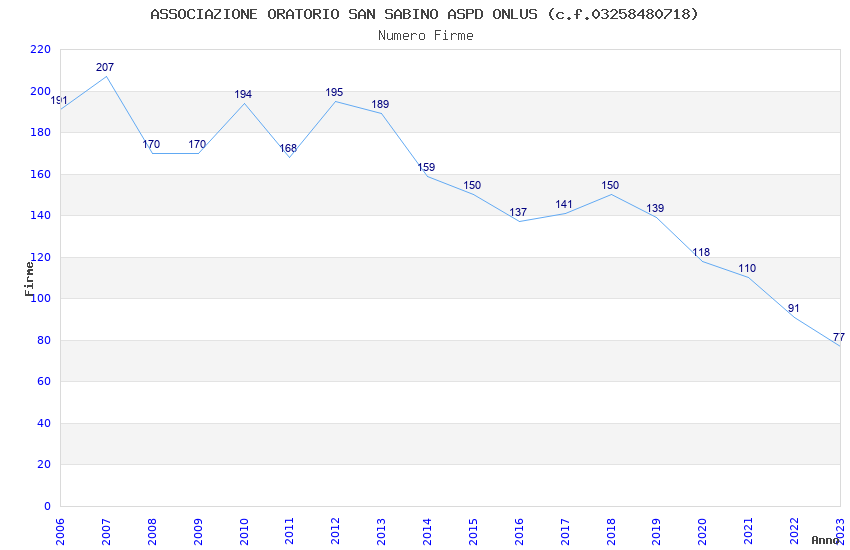Select the 189 data label for 2013
This screenshot has width=850, height=550.
pos(380,104)
